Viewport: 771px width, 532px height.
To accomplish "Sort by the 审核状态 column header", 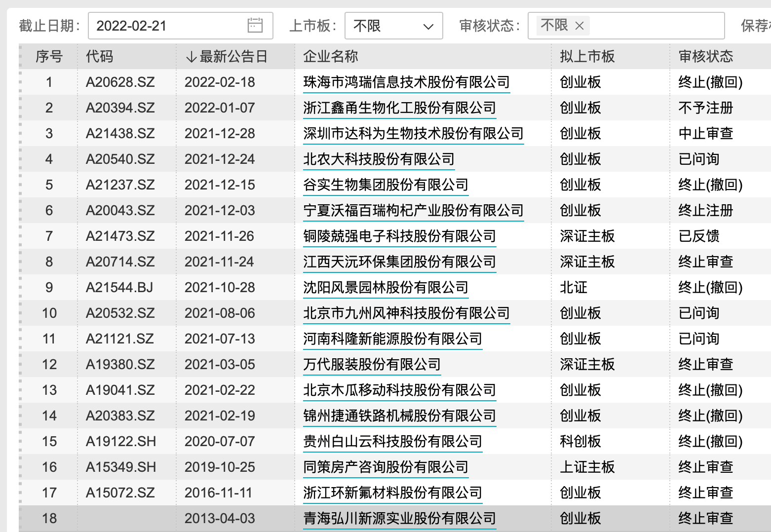I will [x=705, y=56].
